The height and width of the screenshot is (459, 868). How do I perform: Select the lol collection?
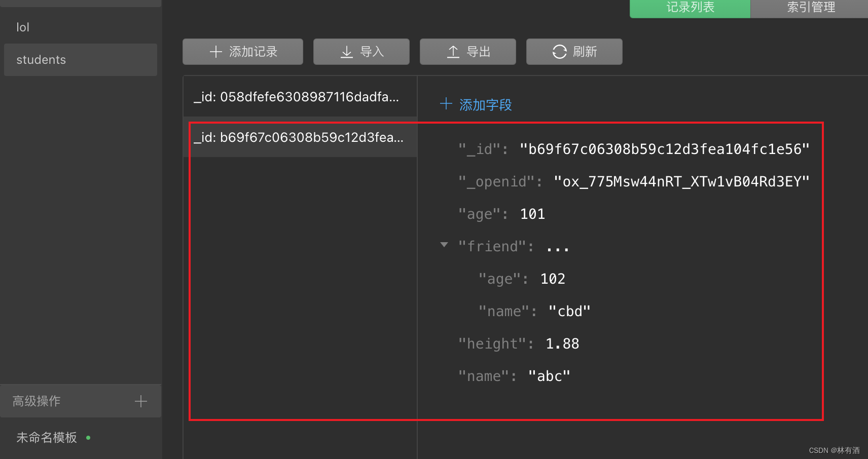pyautogui.click(x=81, y=27)
